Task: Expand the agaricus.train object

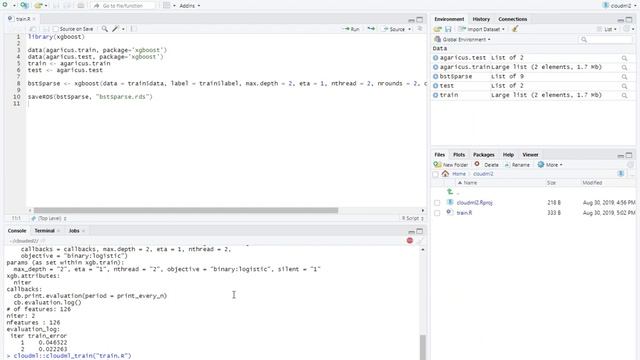Action: (x=436, y=67)
